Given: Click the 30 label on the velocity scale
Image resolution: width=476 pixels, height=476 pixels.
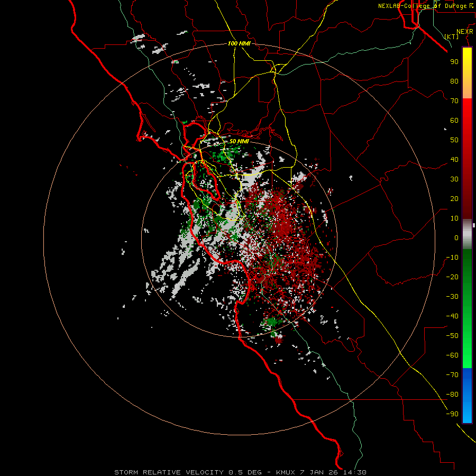Looking at the screenshot, I should (454, 179).
